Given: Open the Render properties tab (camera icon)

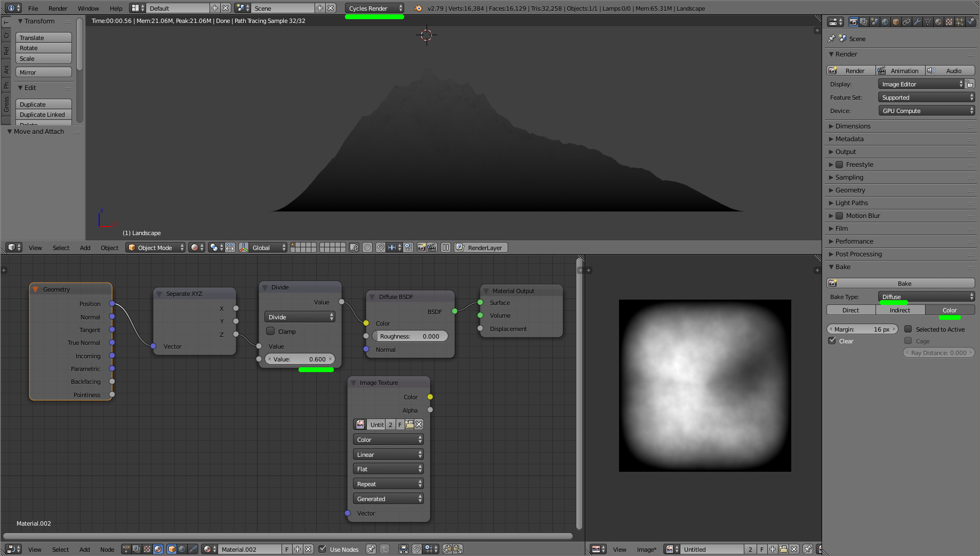Looking at the screenshot, I should [854, 21].
